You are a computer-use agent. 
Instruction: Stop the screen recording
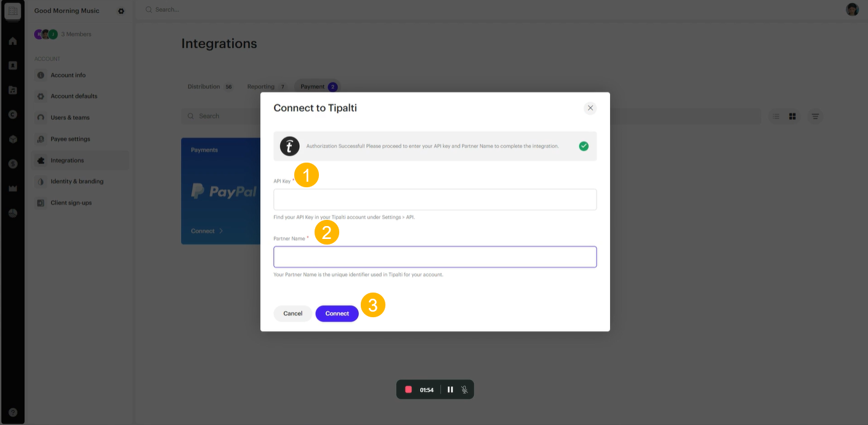click(408, 389)
